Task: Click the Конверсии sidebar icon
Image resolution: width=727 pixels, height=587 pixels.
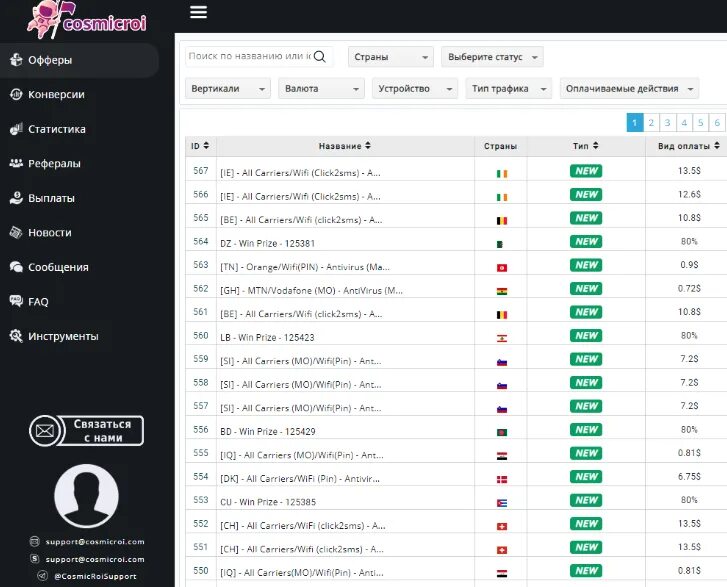Action: pyautogui.click(x=16, y=94)
